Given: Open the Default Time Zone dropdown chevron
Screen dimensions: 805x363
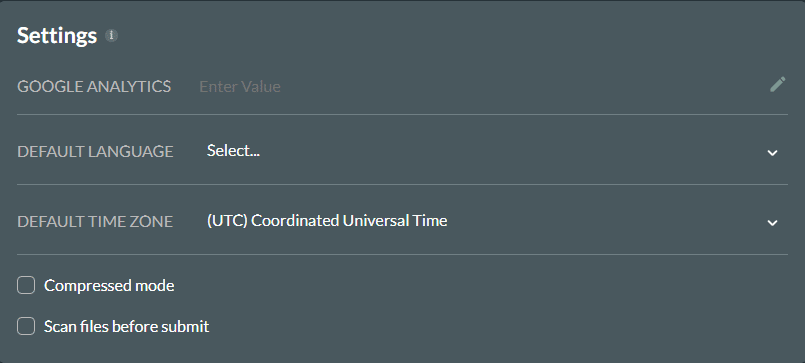Looking at the screenshot, I should [x=772, y=222].
